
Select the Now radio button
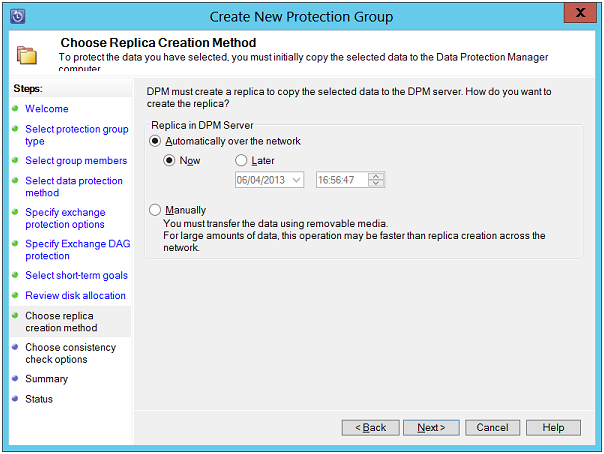(169, 160)
